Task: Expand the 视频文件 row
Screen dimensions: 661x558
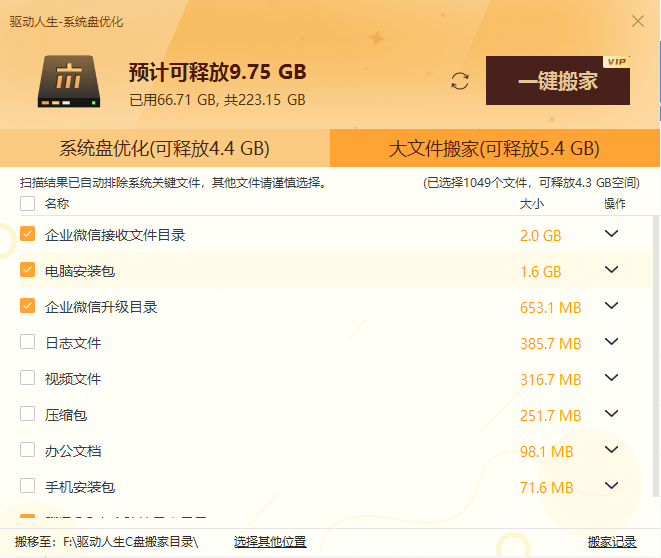Action: [611, 377]
